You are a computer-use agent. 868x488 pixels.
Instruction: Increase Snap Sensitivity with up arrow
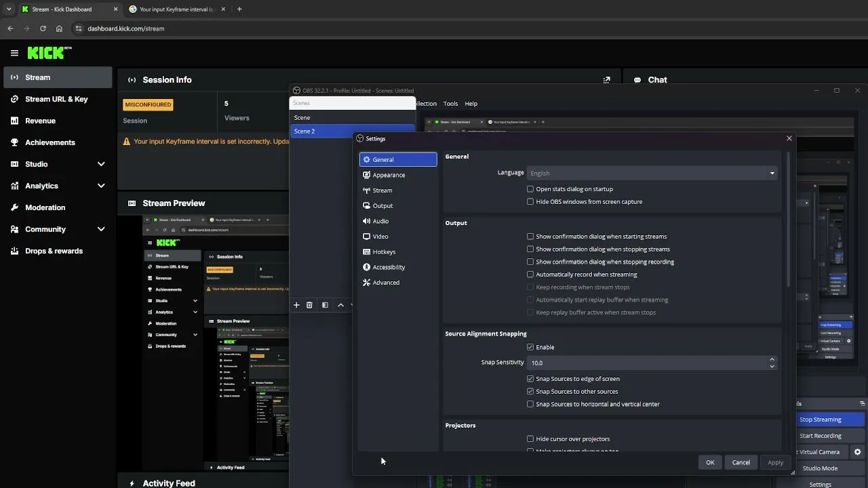point(772,359)
